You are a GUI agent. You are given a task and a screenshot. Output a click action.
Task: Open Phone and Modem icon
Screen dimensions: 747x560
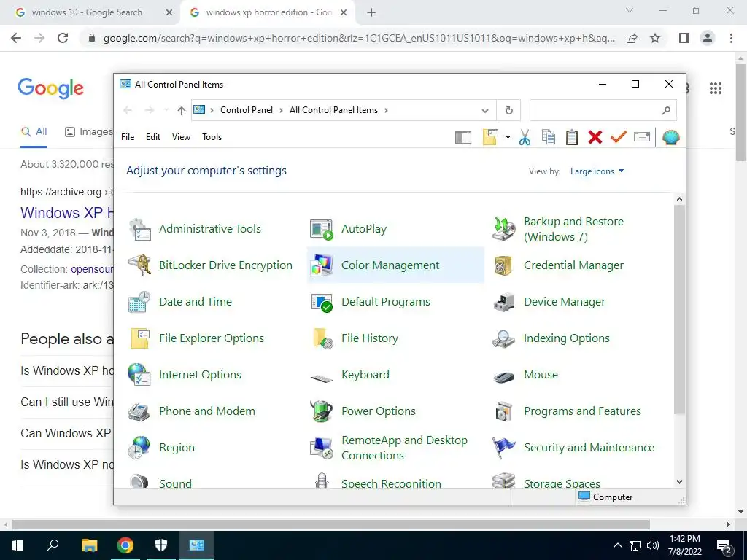140,411
